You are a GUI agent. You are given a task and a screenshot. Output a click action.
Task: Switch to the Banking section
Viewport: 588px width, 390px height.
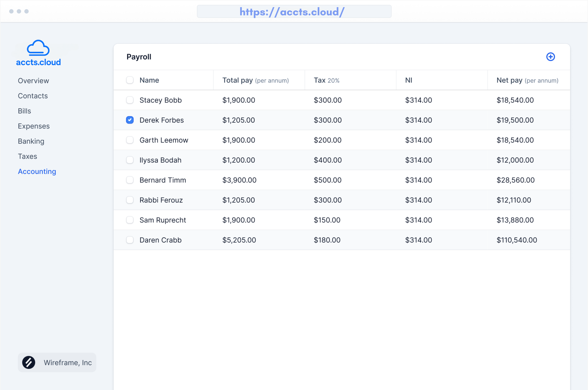[31, 141]
